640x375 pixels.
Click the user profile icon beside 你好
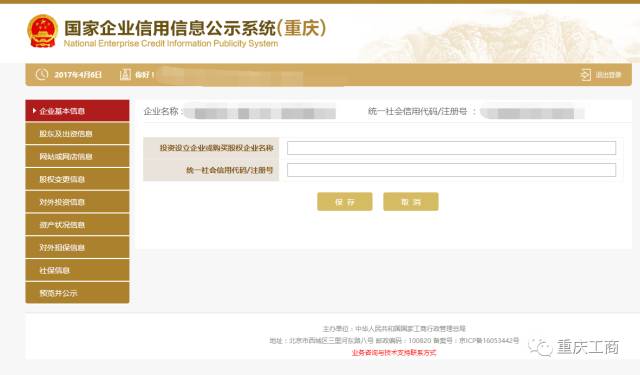coord(125,74)
